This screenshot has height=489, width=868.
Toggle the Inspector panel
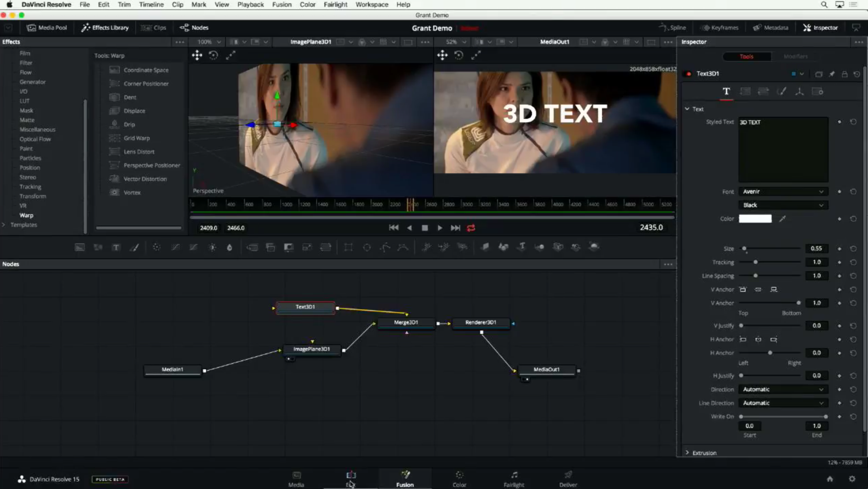(820, 28)
